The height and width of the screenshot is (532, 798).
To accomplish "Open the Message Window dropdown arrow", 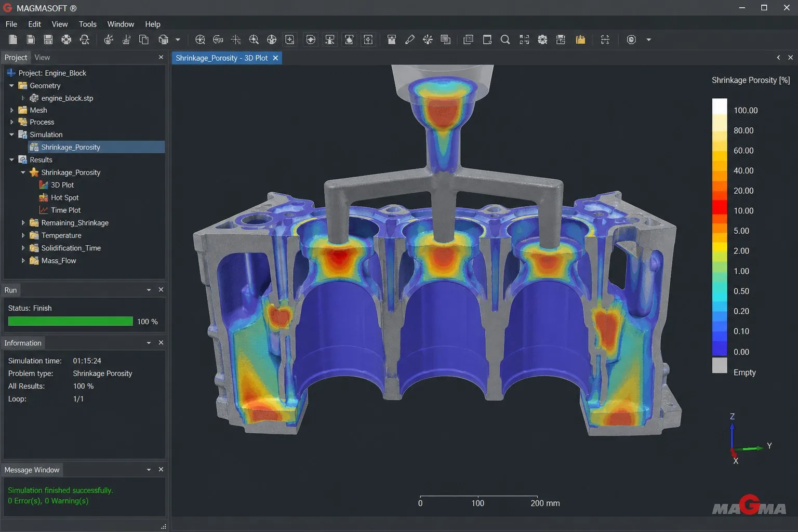I will (x=149, y=470).
